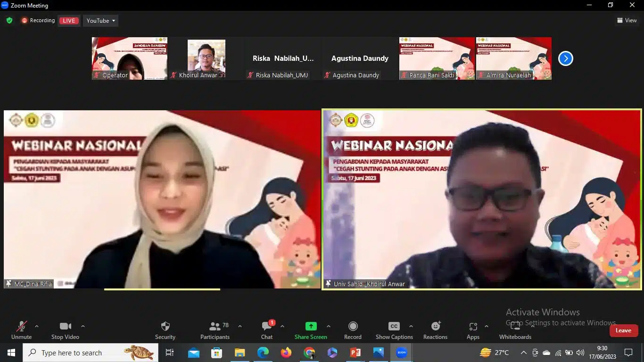Viewport: 644px width, 362px height.
Task: Select MC_Dina Rifia video pane
Action: coord(162,199)
